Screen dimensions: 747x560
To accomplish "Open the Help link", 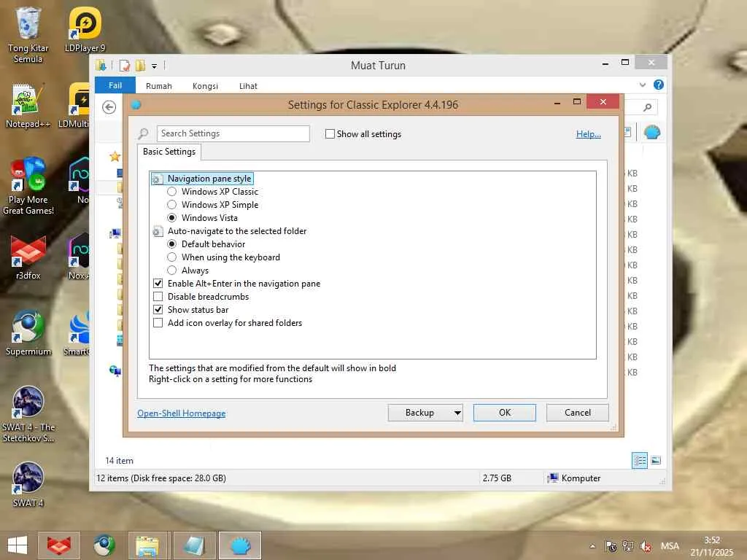I will pyautogui.click(x=589, y=134).
